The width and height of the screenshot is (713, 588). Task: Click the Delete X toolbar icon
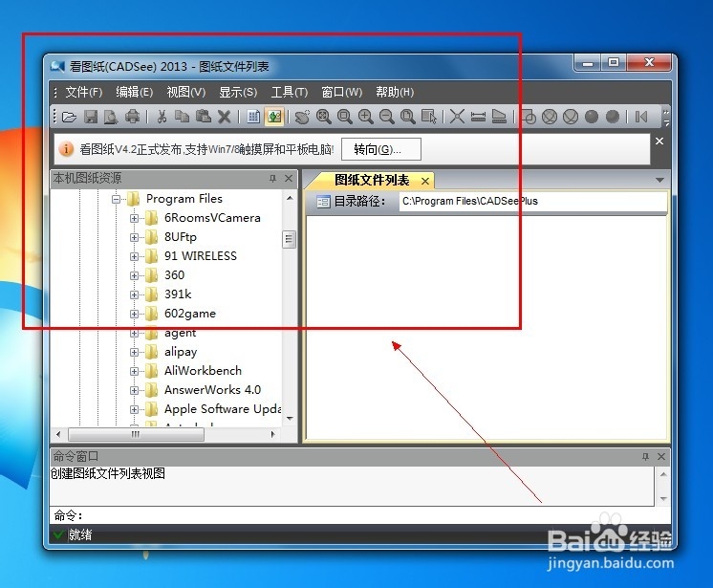click(225, 117)
